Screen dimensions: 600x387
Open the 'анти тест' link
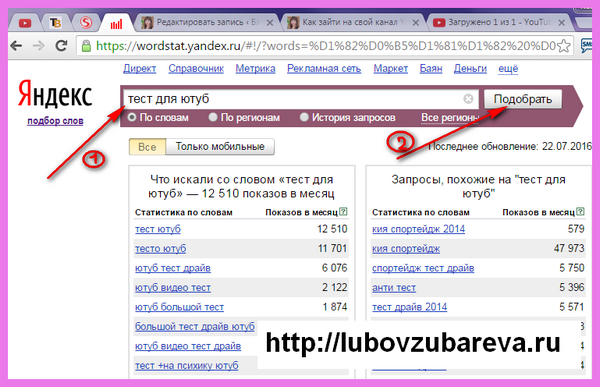pos(394,288)
